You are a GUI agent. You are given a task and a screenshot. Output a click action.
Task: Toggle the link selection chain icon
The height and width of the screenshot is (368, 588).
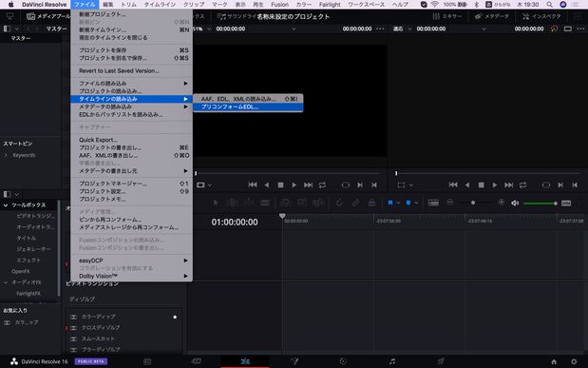[355, 203]
